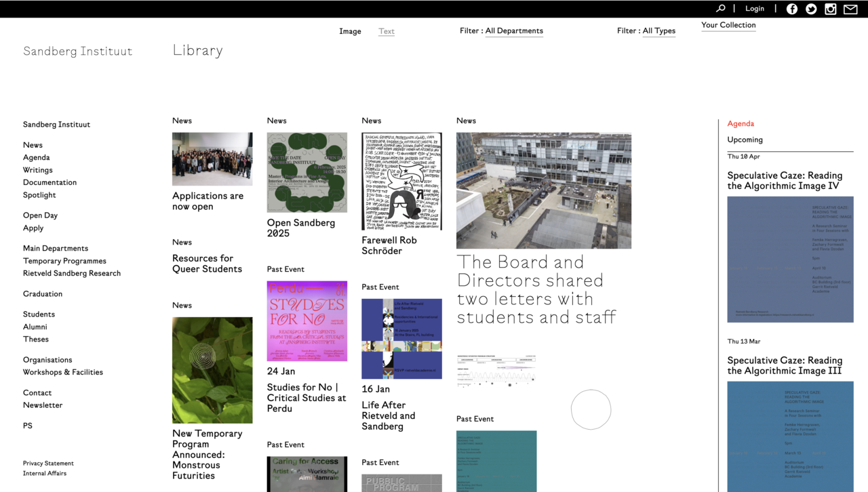Open Workshops & Facilities

point(63,372)
